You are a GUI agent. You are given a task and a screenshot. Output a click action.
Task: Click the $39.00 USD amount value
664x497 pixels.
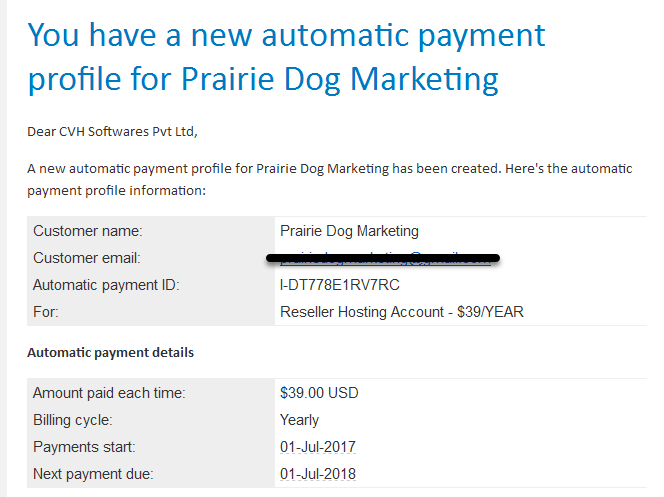319,393
